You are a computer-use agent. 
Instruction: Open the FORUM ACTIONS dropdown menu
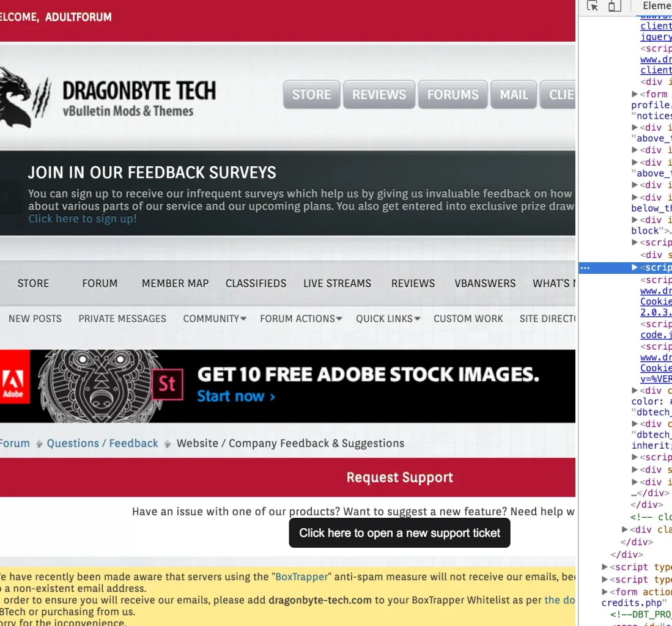(301, 319)
